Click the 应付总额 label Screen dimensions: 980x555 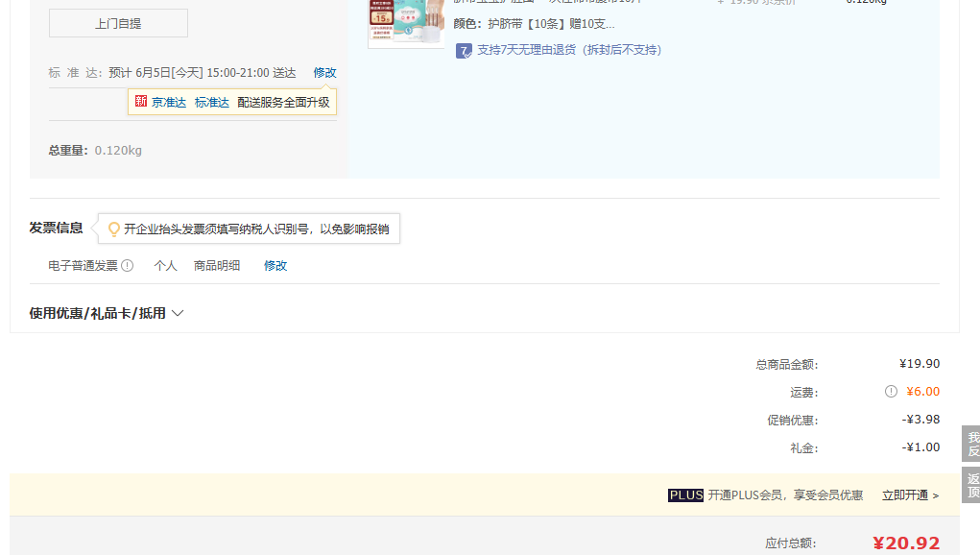[x=791, y=543]
